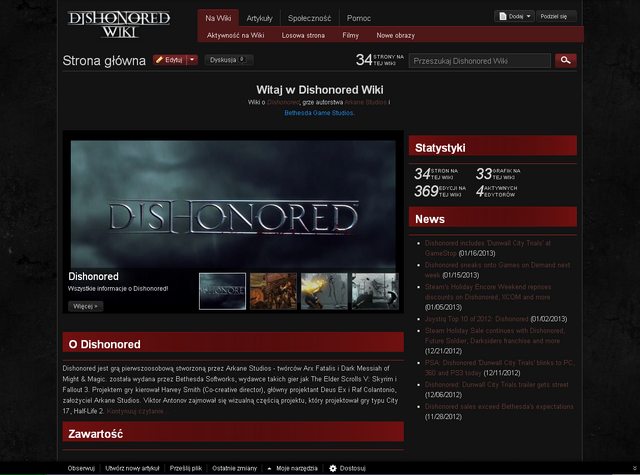640x475 pixels.
Task: Open Joystiq Top 10 of 2012 news
Action: (x=476, y=319)
